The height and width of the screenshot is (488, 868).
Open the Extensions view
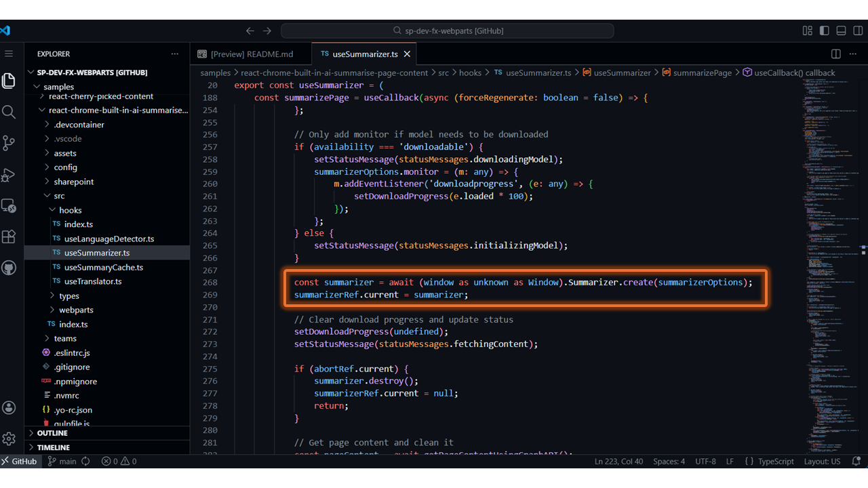[9, 237]
